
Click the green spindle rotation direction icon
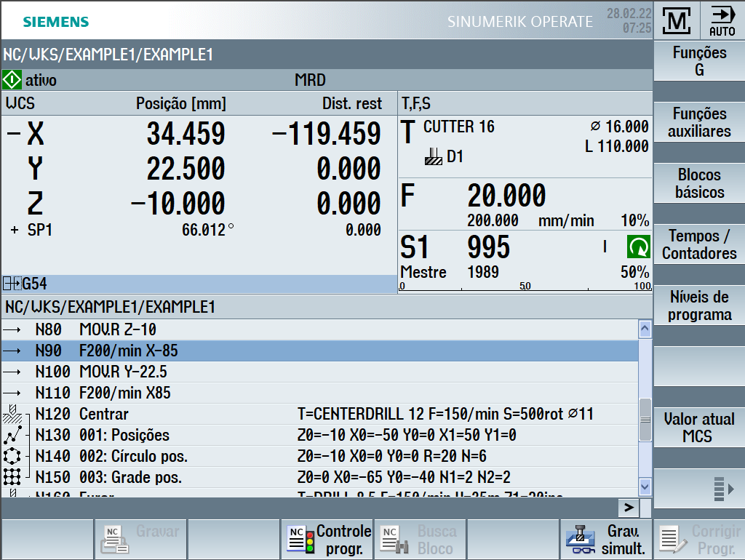tap(638, 247)
